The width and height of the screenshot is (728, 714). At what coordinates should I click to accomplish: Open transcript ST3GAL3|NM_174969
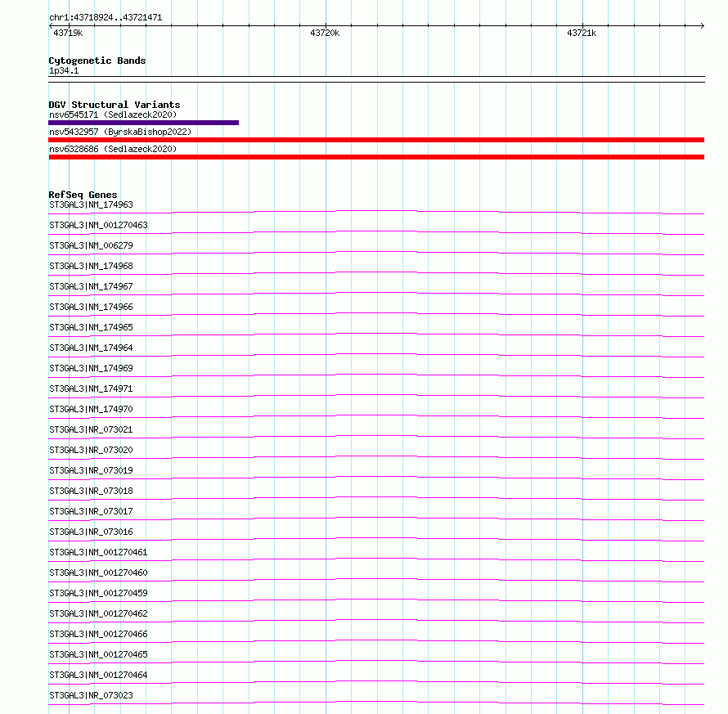pyautogui.click(x=91, y=368)
